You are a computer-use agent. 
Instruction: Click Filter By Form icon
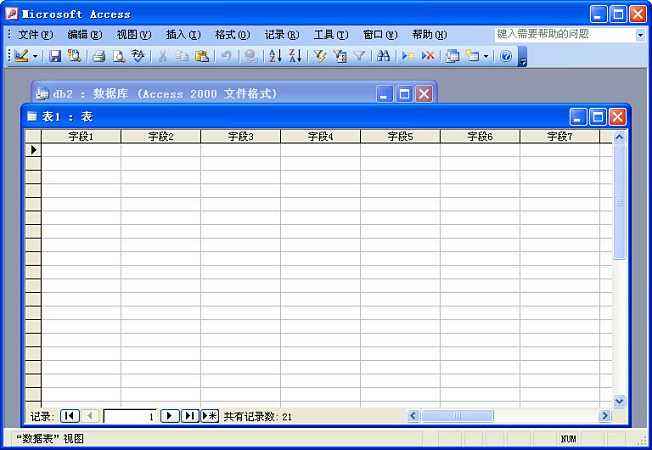(340, 56)
